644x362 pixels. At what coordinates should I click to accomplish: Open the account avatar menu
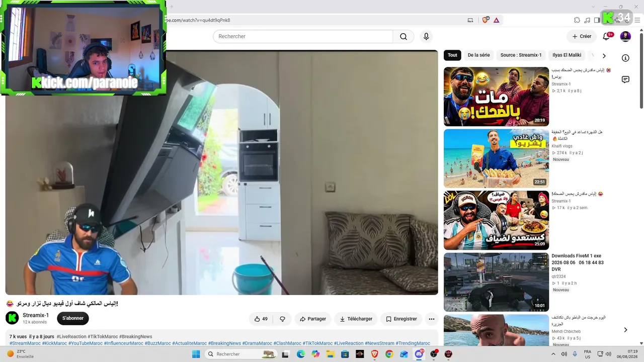click(625, 36)
